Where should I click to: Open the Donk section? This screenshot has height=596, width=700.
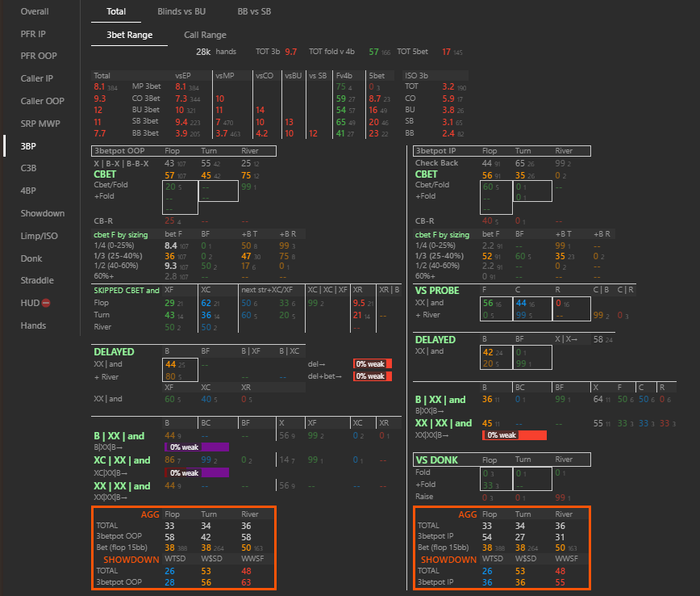click(31, 258)
